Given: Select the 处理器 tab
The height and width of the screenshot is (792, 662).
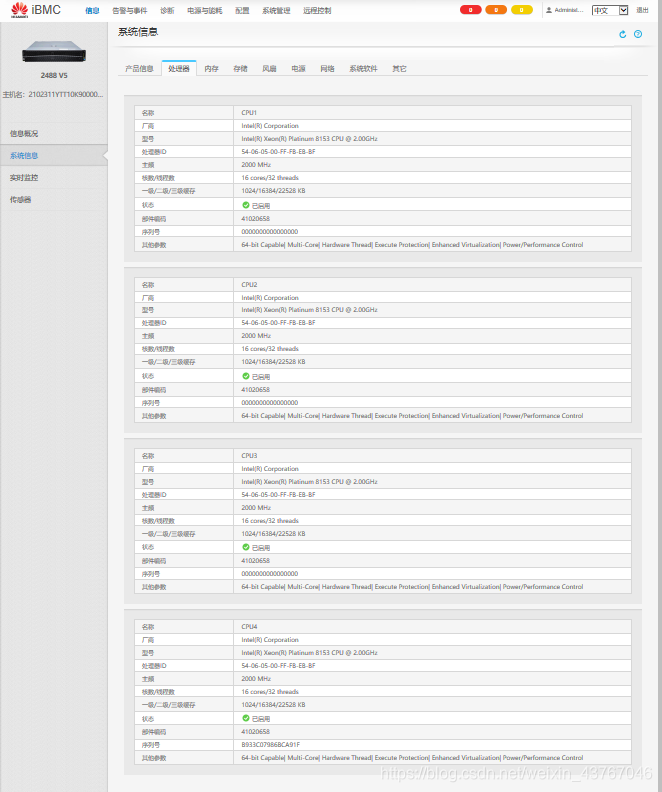Looking at the screenshot, I should point(179,69).
